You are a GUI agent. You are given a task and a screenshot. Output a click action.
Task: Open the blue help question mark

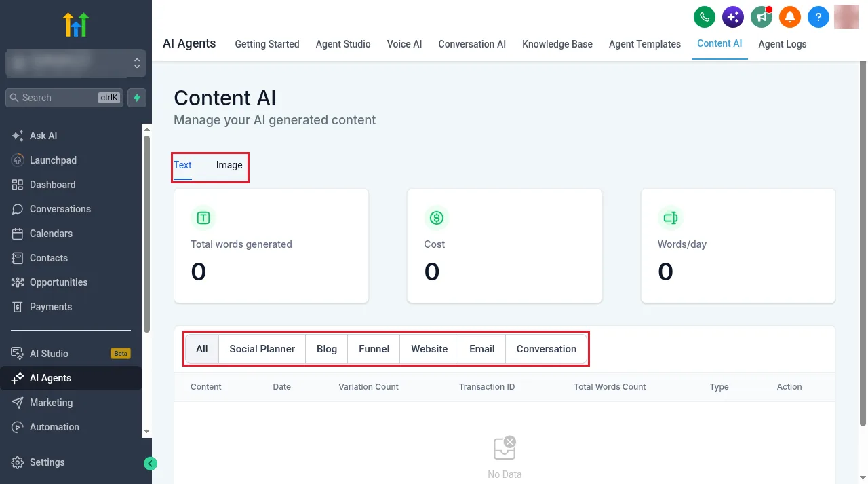pyautogui.click(x=818, y=17)
